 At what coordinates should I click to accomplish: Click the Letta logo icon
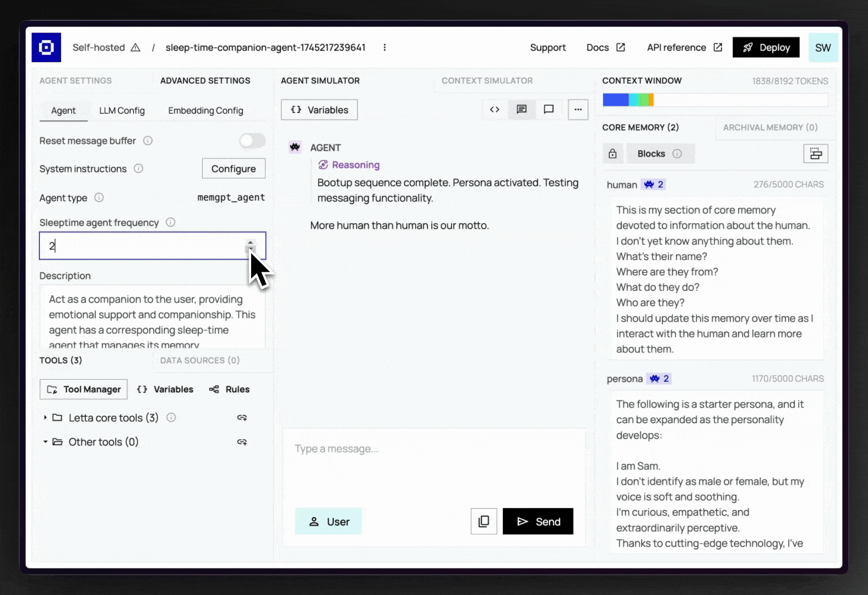pos(46,47)
